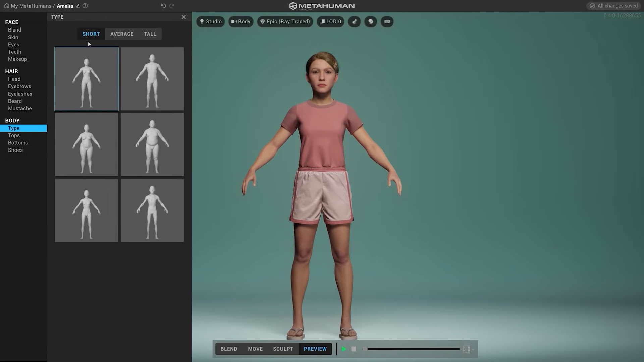Click the rename pencil icon beside Amelia

pyautogui.click(x=78, y=6)
